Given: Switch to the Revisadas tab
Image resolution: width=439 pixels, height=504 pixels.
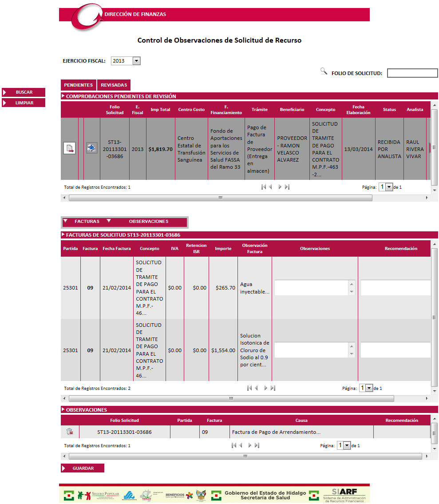Looking at the screenshot, I should [114, 85].
